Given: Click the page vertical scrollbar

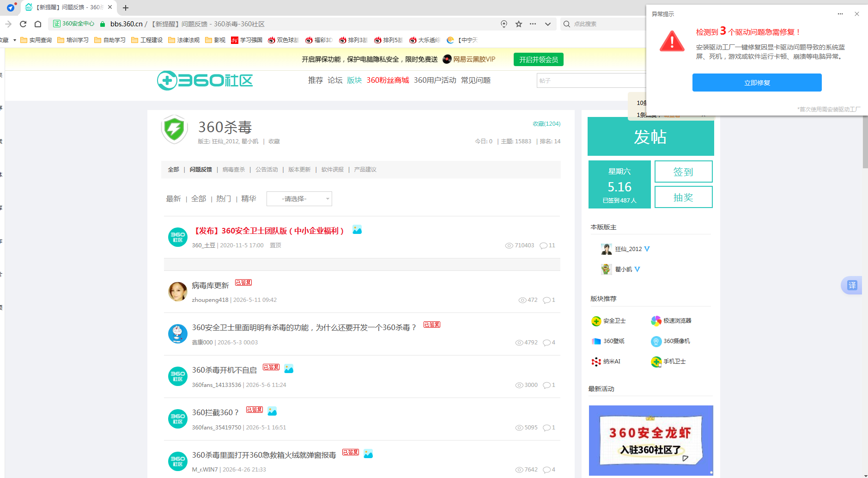Looking at the screenshot, I should (865, 141).
